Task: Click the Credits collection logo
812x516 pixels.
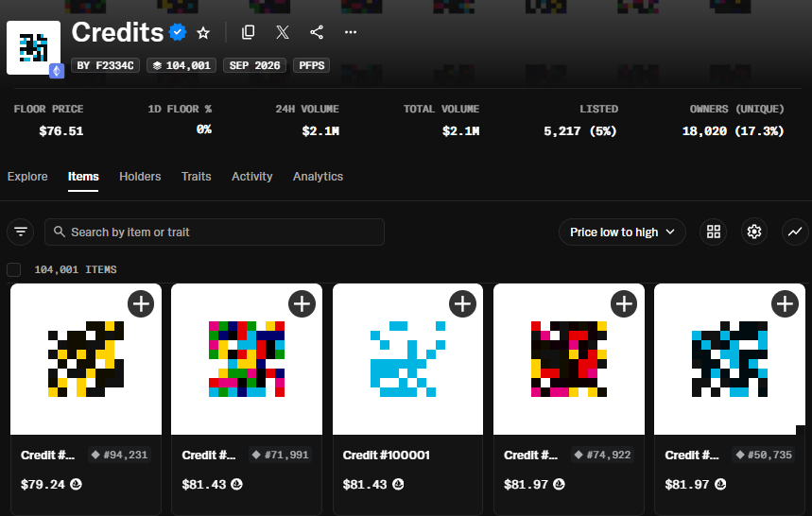Action: click(34, 47)
